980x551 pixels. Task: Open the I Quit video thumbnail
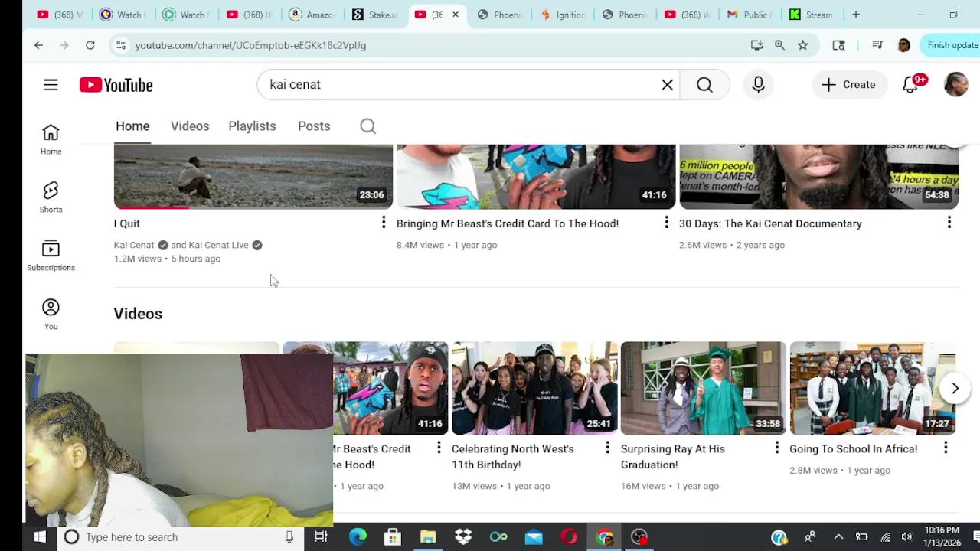(x=253, y=177)
